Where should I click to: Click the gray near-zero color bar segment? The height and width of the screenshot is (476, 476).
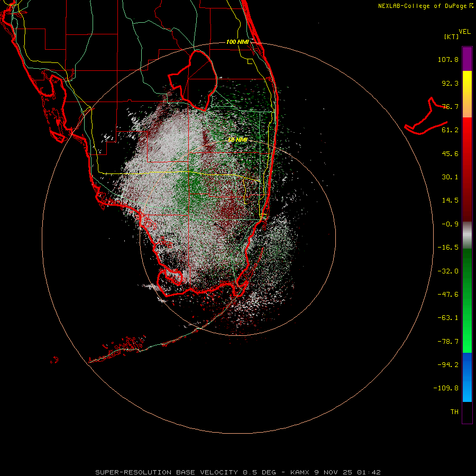[467, 235]
